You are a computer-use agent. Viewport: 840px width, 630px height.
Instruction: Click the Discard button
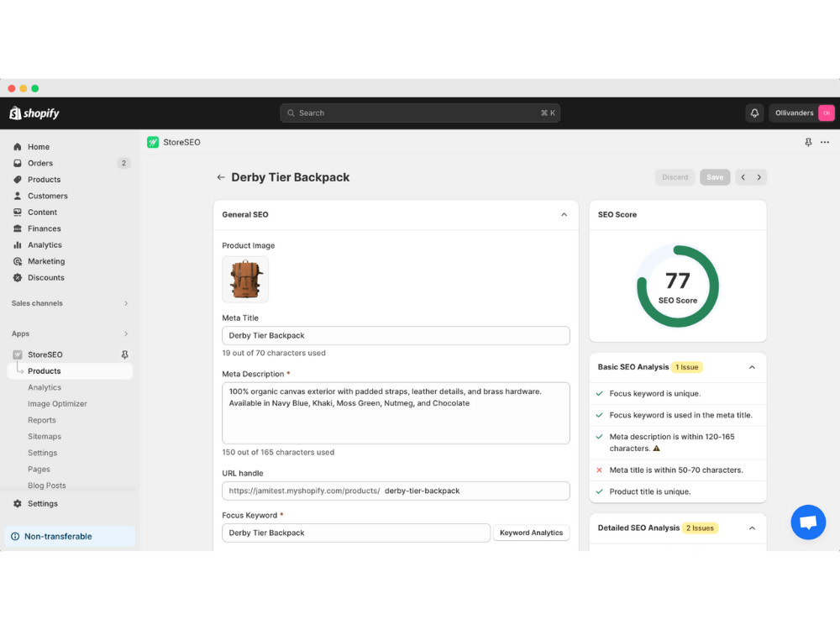click(x=675, y=177)
